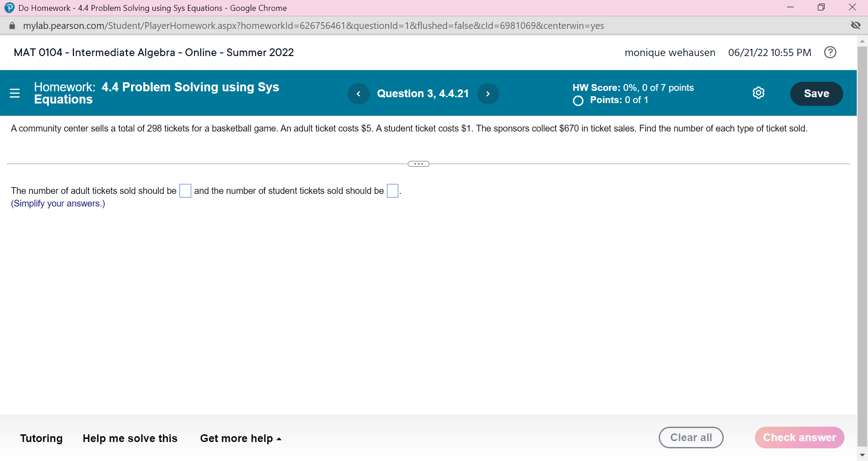Select the adult tickets answer box

pos(185,191)
